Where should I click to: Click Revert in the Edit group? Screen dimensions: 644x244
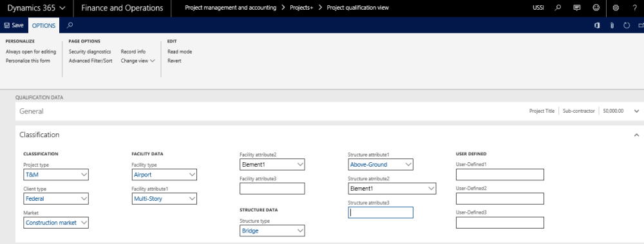(174, 61)
